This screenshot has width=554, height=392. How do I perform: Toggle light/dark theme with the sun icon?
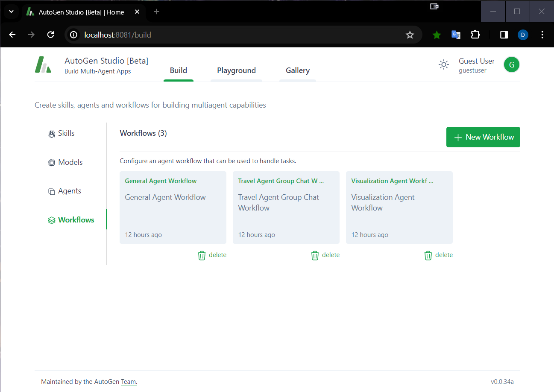pos(443,64)
